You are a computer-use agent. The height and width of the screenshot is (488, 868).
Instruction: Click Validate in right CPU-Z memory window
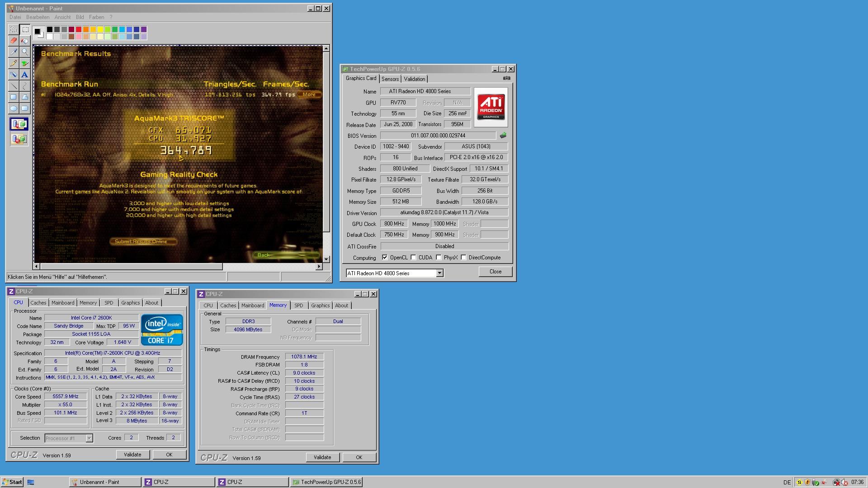pos(322,458)
